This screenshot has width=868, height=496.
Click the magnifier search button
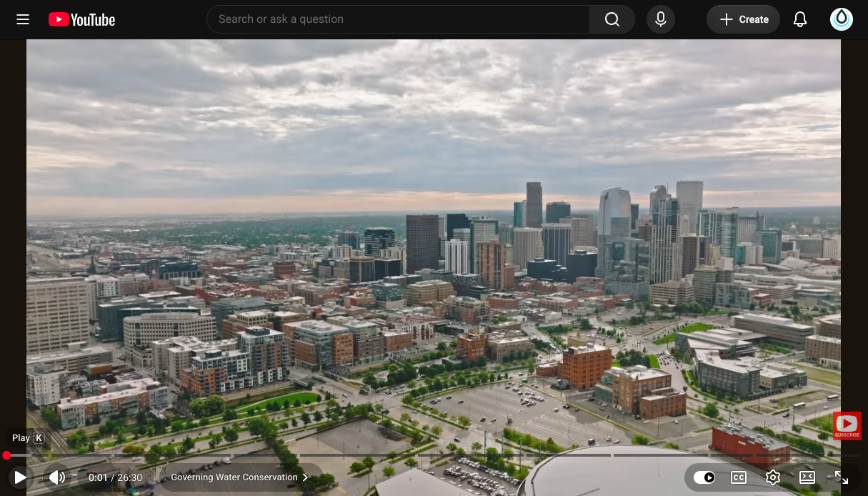click(x=612, y=19)
